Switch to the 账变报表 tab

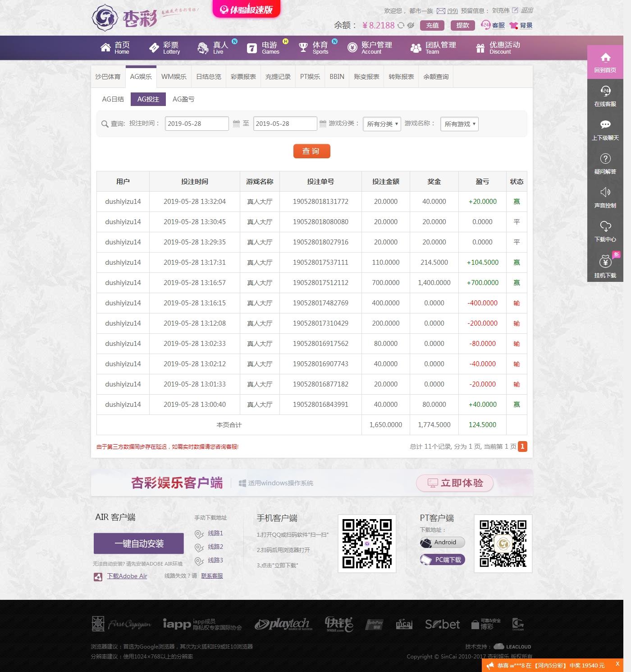(366, 77)
